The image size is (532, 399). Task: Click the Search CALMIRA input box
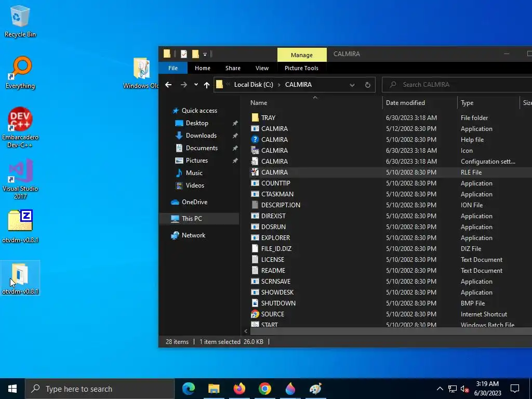[x=458, y=85]
